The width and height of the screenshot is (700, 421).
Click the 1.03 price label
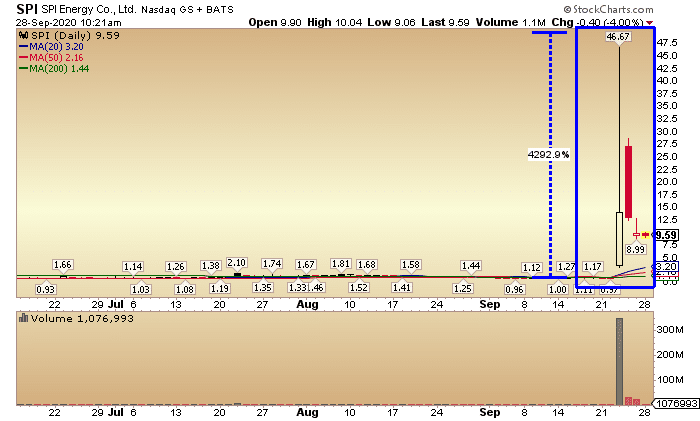(141, 289)
